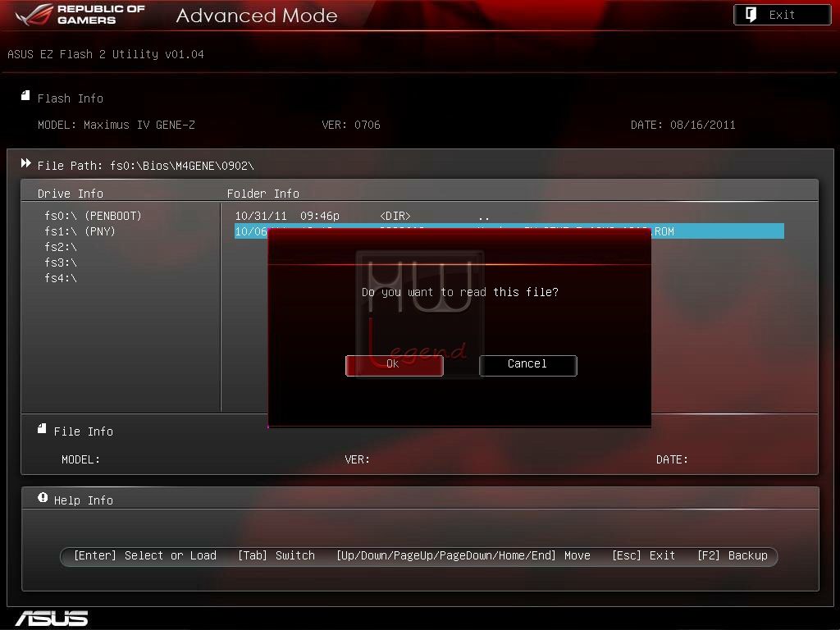840x630 pixels.
Task: Click 'VER:' label in File Info
Action: (x=358, y=459)
